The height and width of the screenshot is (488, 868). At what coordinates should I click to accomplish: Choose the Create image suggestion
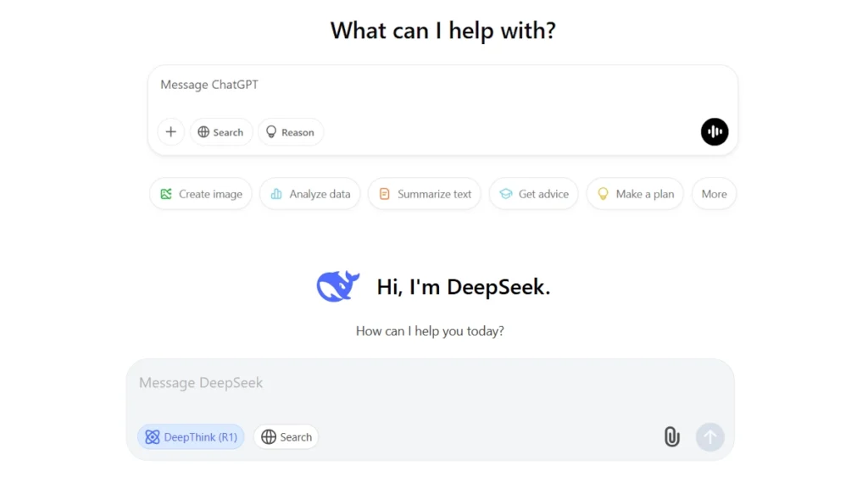(x=201, y=194)
